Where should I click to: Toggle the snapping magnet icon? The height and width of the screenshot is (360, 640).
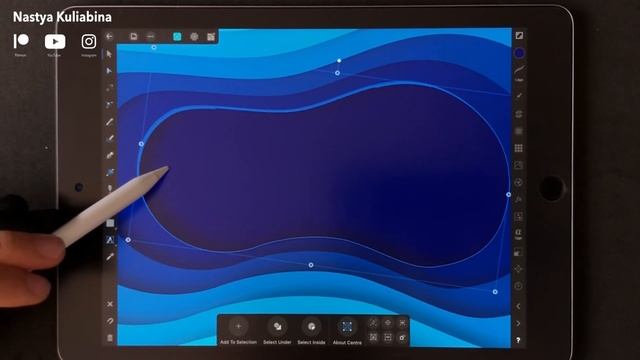[x=110, y=321]
